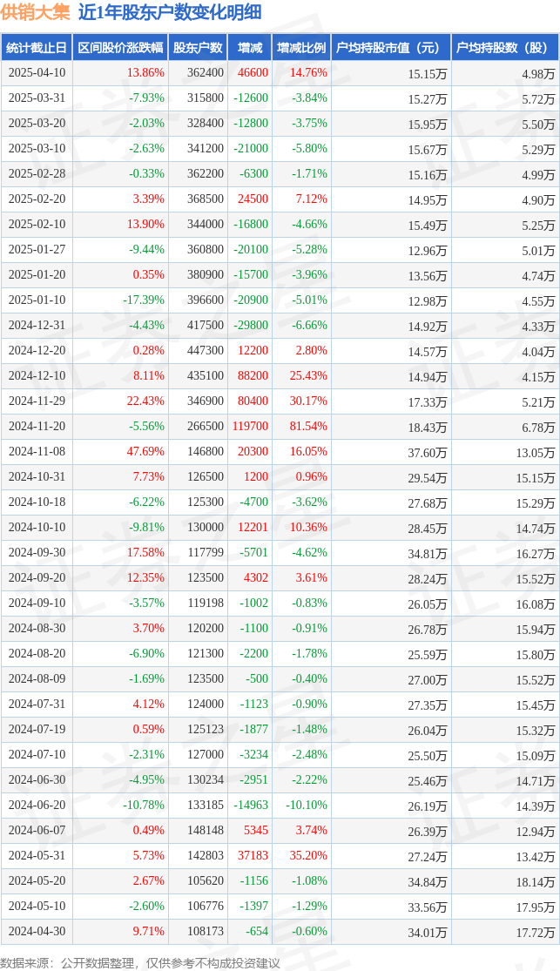Click the 增减比例 column header
This screenshot has height=971, width=560.
point(301,48)
